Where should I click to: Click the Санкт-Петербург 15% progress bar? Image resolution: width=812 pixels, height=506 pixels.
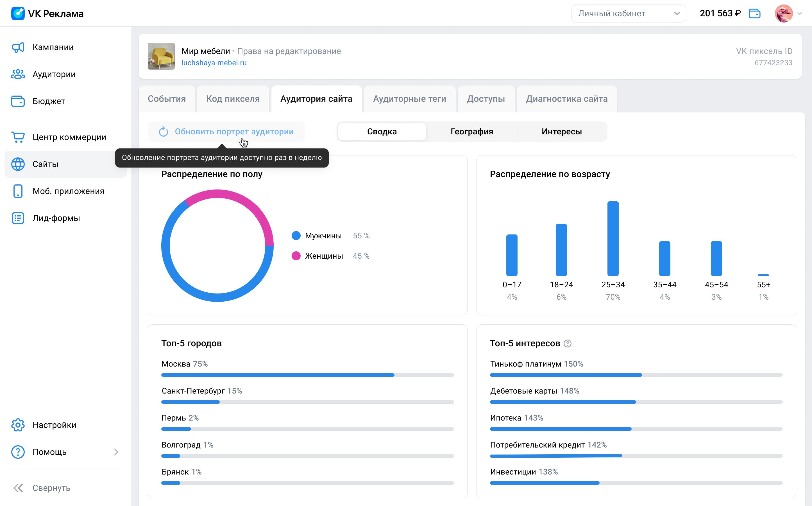coord(308,402)
